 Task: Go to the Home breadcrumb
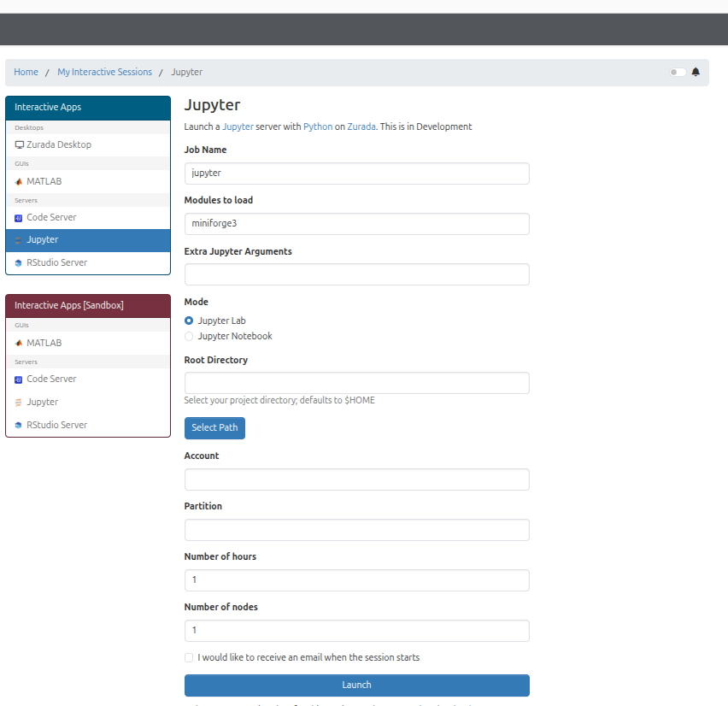click(26, 72)
